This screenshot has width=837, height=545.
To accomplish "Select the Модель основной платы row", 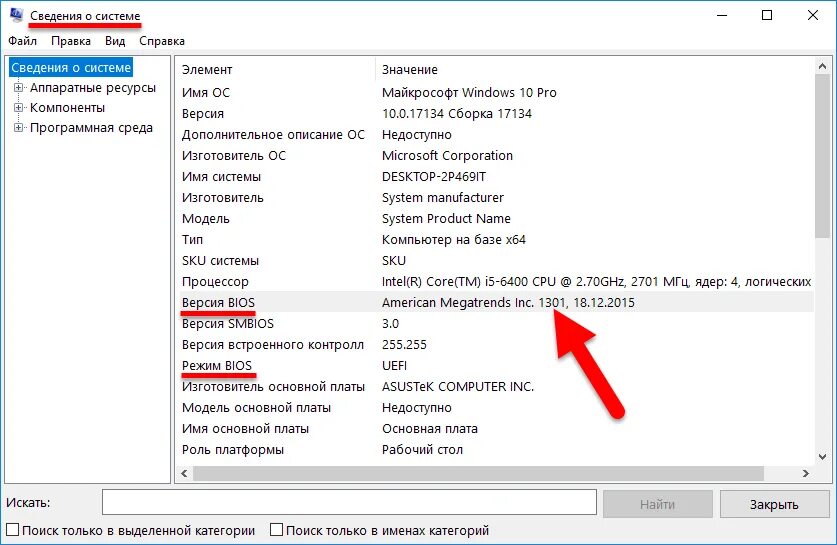I will click(x=495, y=408).
